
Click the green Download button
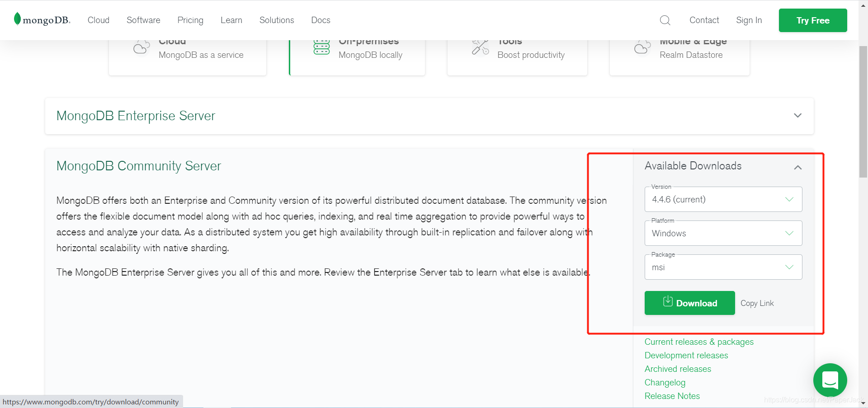point(690,303)
